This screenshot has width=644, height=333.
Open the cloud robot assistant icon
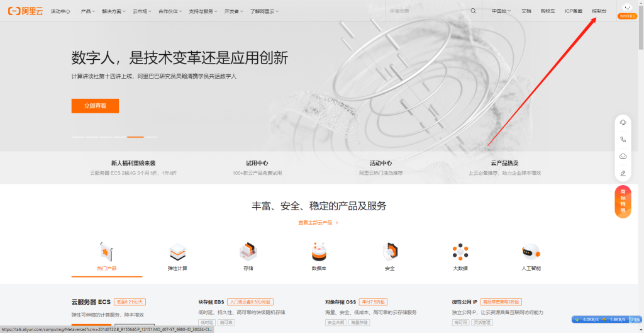click(x=623, y=156)
